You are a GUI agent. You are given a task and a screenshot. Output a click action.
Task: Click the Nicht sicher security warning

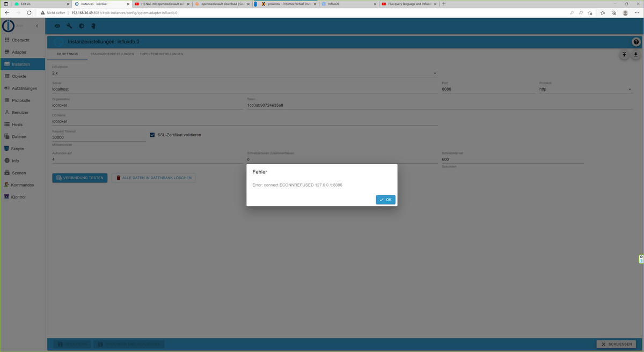(x=52, y=12)
